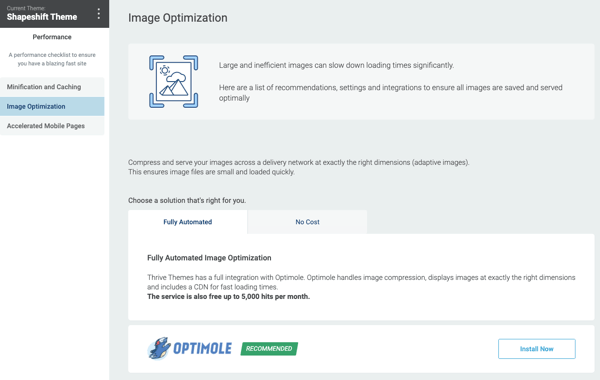The image size is (600, 380).
Task: Click the OPTIMOLE wordmark text
Action: pyautogui.click(x=202, y=349)
